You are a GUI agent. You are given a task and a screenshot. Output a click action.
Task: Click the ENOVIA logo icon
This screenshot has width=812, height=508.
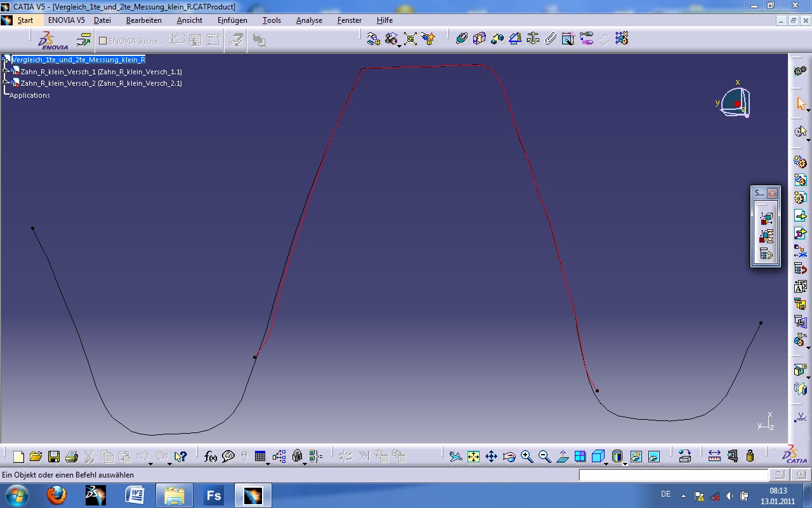coord(53,40)
